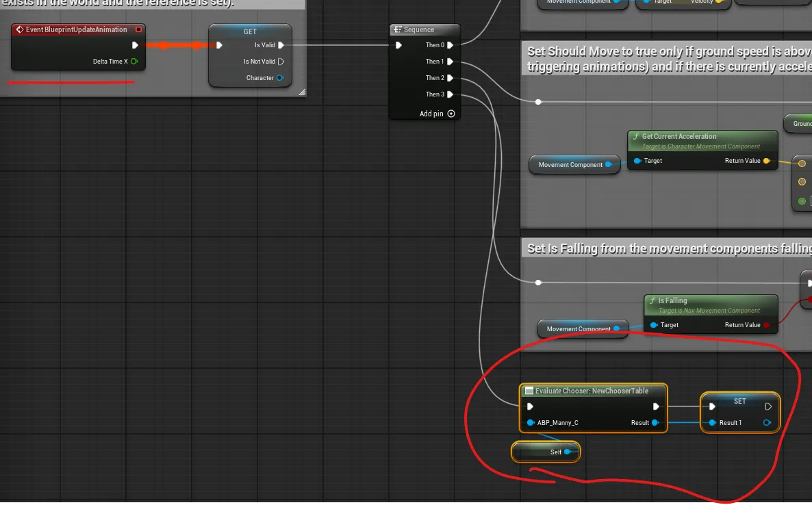The width and height of the screenshot is (812, 505).
Task: Click Evaluate Chooser exec output pin
Action: point(656,406)
